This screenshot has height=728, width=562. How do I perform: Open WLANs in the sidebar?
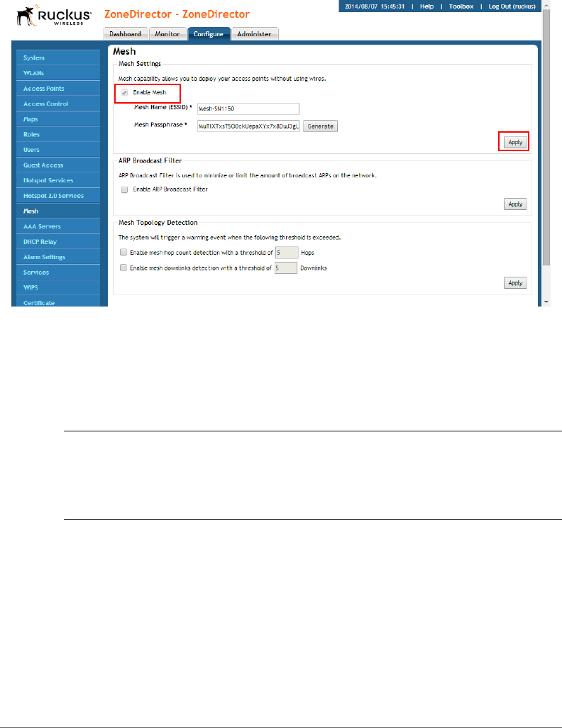point(58,73)
